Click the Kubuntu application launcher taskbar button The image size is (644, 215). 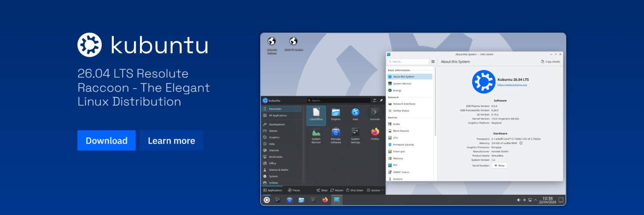267,200
